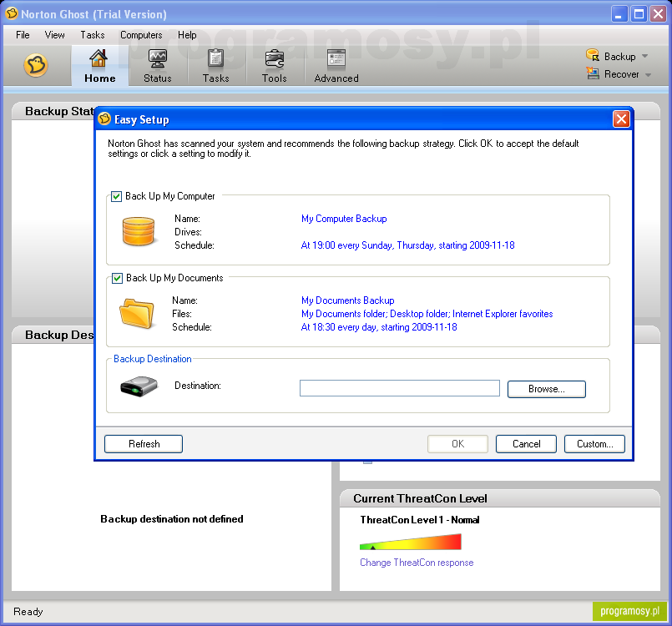This screenshot has height=626, width=672.
Task: Click the hard drive destination icon
Action: tap(139, 386)
